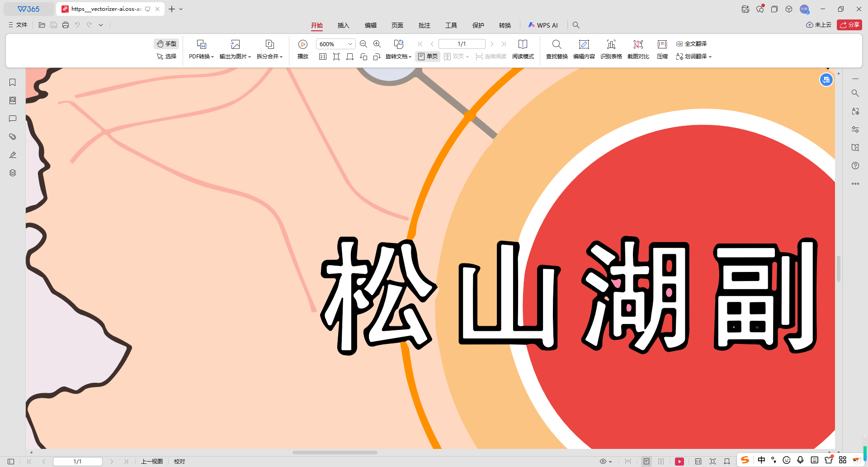
Task: Open 阅读模式 reading mode
Action: click(x=523, y=50)
